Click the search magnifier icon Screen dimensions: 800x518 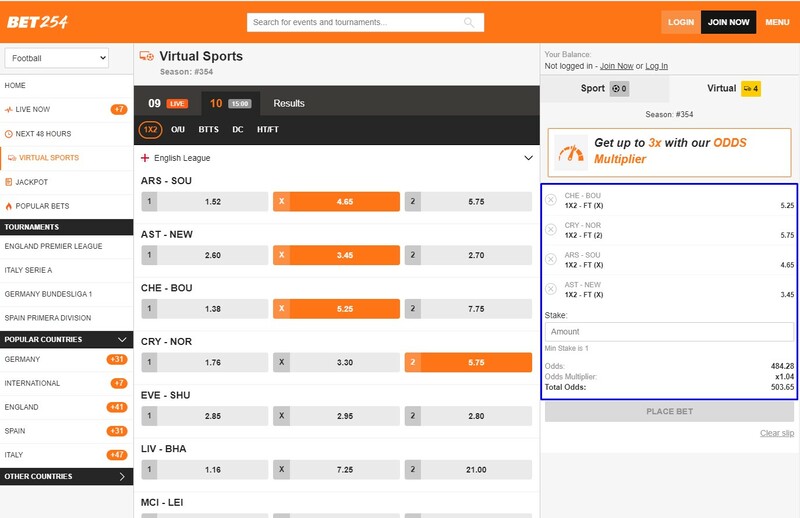(468, 22)
